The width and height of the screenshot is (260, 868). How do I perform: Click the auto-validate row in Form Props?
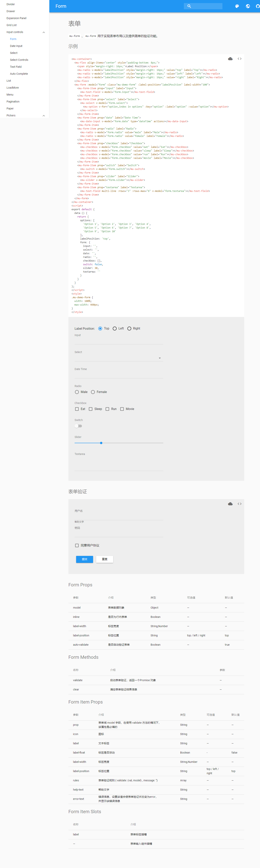(x=156, y=645)
